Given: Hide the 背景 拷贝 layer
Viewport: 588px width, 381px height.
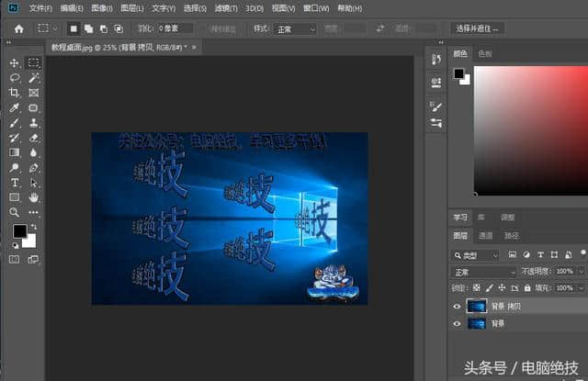Looking at the screenshot, I should [x=457, y=307].
